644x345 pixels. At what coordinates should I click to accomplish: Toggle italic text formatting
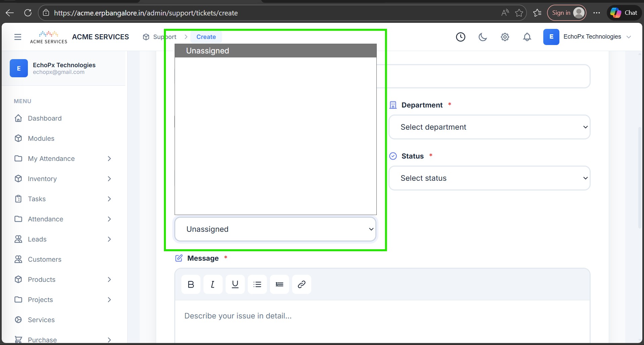click(213, 285)
